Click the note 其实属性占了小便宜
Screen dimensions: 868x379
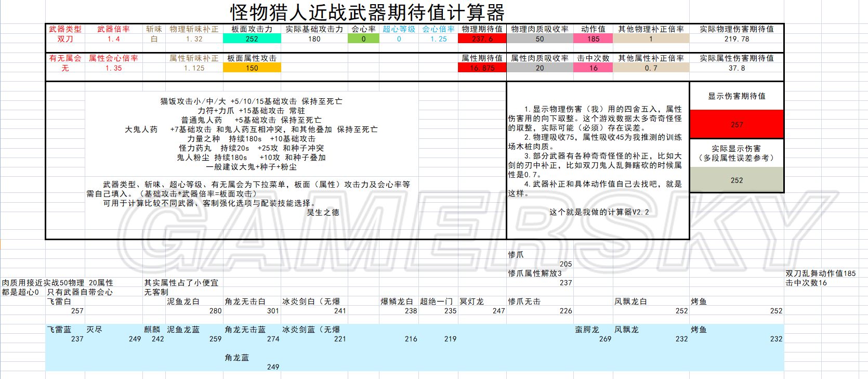tap(181, 283)
